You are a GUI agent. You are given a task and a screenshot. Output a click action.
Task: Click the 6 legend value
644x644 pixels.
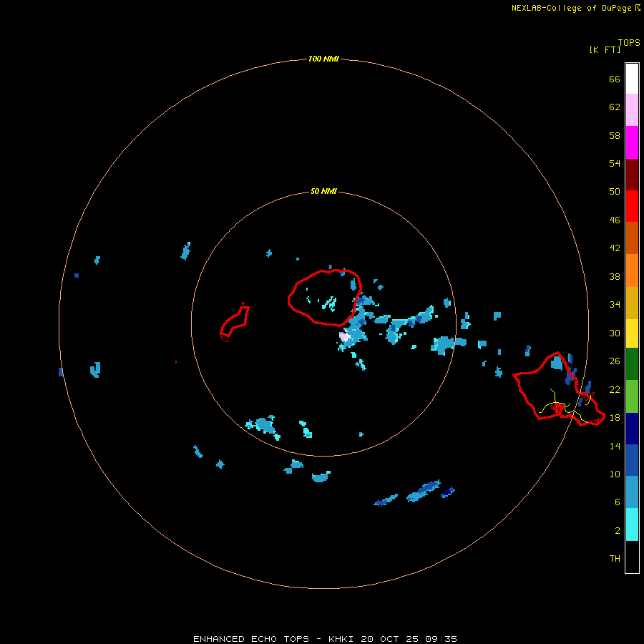[x=617, y=502]
